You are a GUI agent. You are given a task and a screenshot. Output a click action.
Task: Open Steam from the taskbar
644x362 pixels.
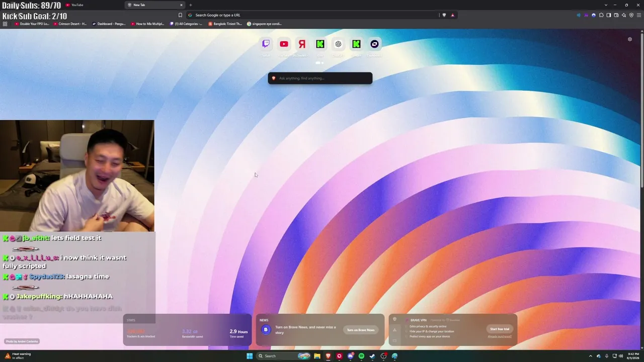coord(372,356)
